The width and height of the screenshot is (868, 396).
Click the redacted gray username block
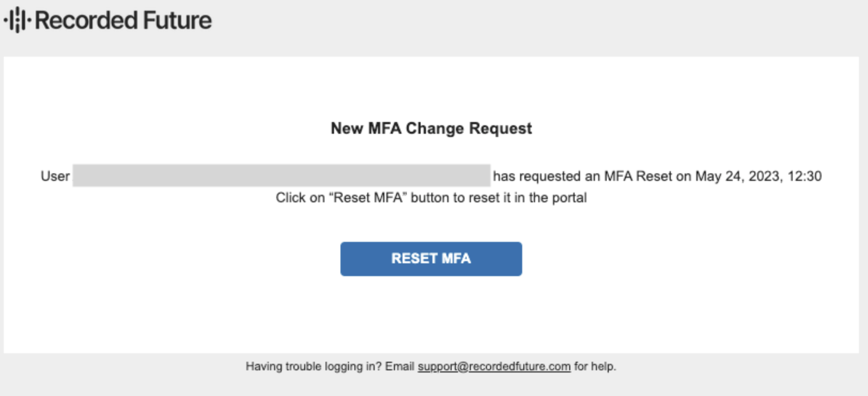pyautogui.click(x=281, y=176)
